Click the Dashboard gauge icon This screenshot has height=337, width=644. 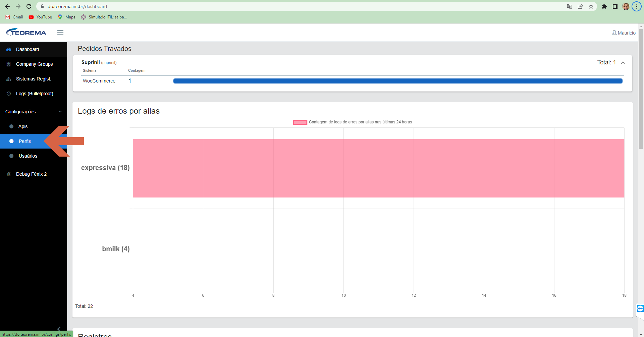point(9,49)
